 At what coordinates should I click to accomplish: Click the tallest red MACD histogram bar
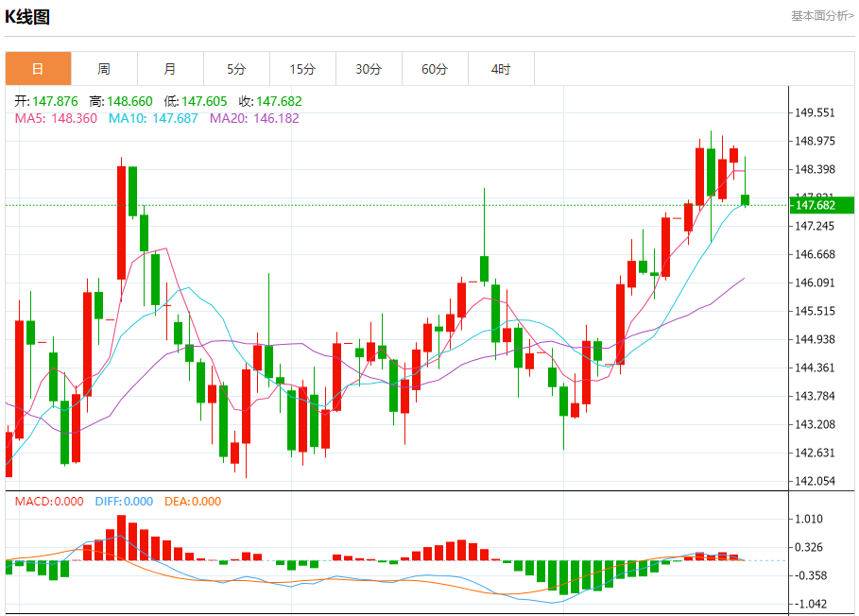point(121,538)
